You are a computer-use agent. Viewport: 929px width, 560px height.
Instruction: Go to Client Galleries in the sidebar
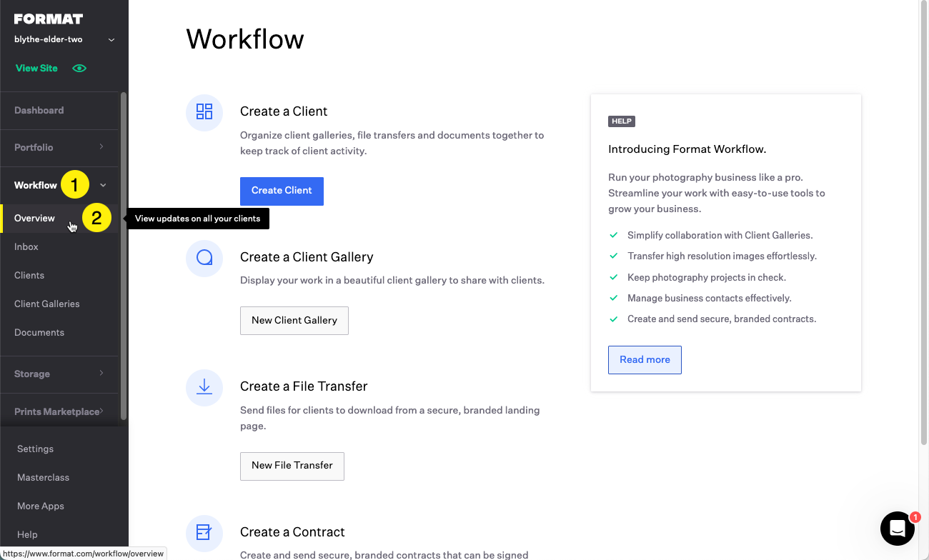(x=46, y=304)
